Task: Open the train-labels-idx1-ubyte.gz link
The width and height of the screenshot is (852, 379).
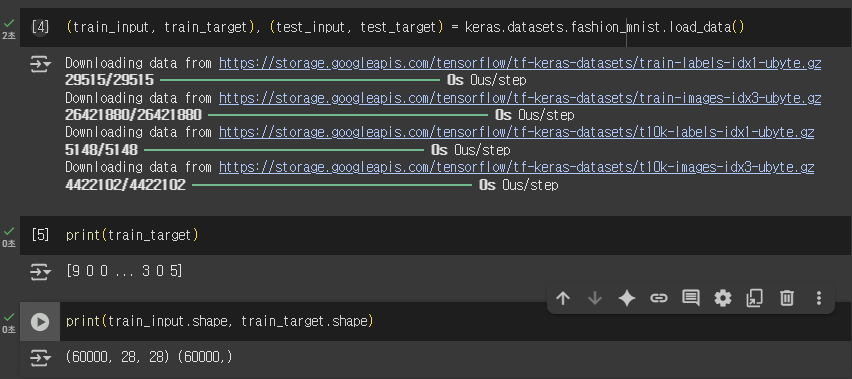Action: [519, 64]
